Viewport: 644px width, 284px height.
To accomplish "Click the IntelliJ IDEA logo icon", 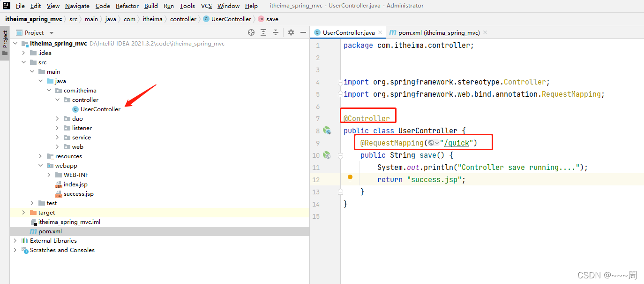I will [7, 6].
